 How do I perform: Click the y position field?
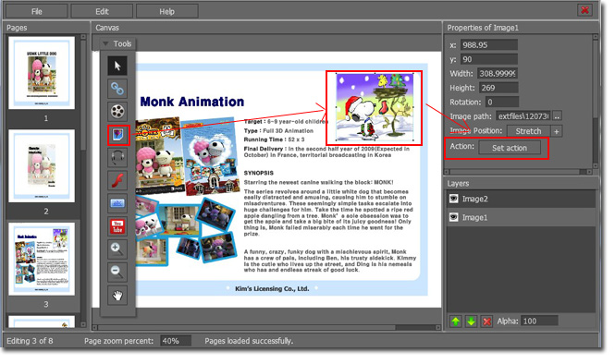[x=489, y=59]
